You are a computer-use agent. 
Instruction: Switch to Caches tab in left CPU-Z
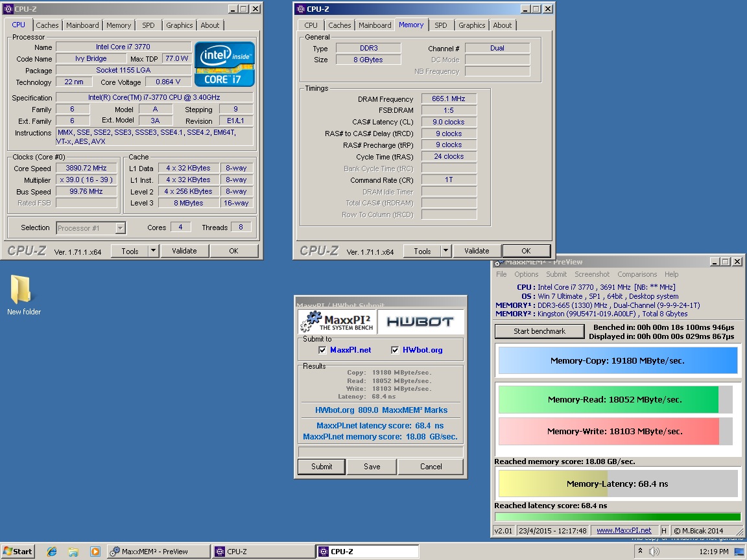tap(47, 25)
